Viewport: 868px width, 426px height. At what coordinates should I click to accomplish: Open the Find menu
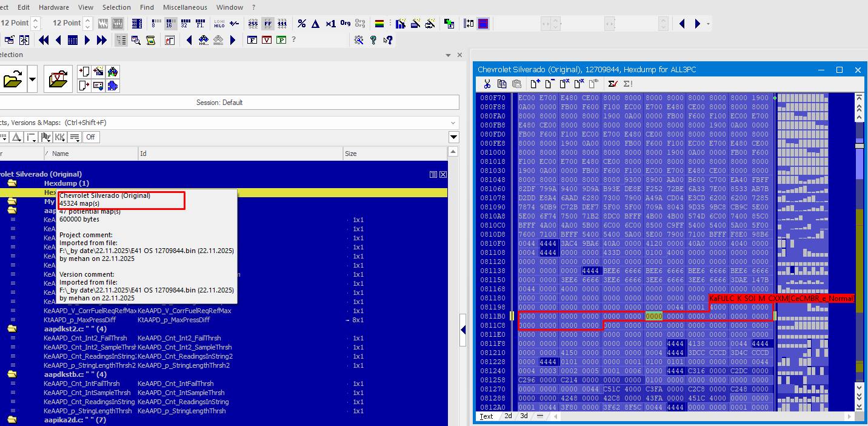click(x=147, y=7)
